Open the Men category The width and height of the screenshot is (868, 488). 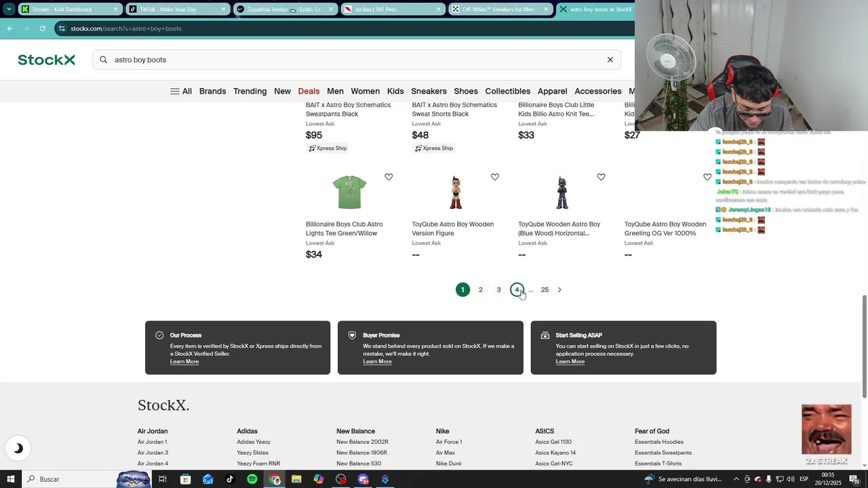click(x=335, y=91)
